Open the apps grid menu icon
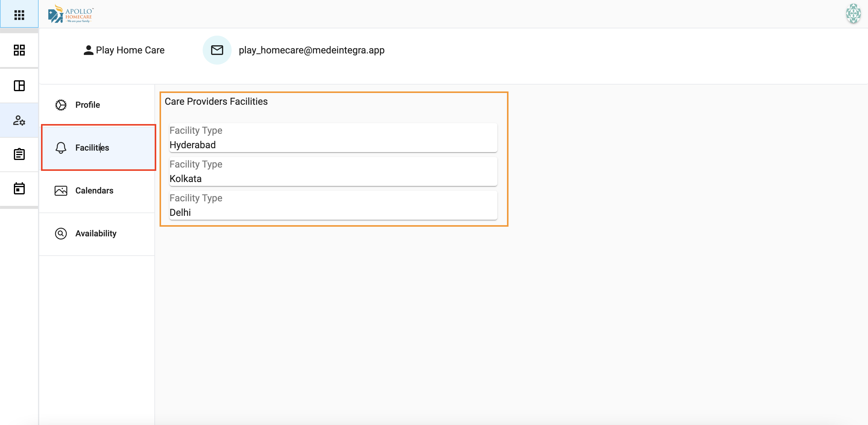Screen dimensions: 868x425 coord(19,15)
